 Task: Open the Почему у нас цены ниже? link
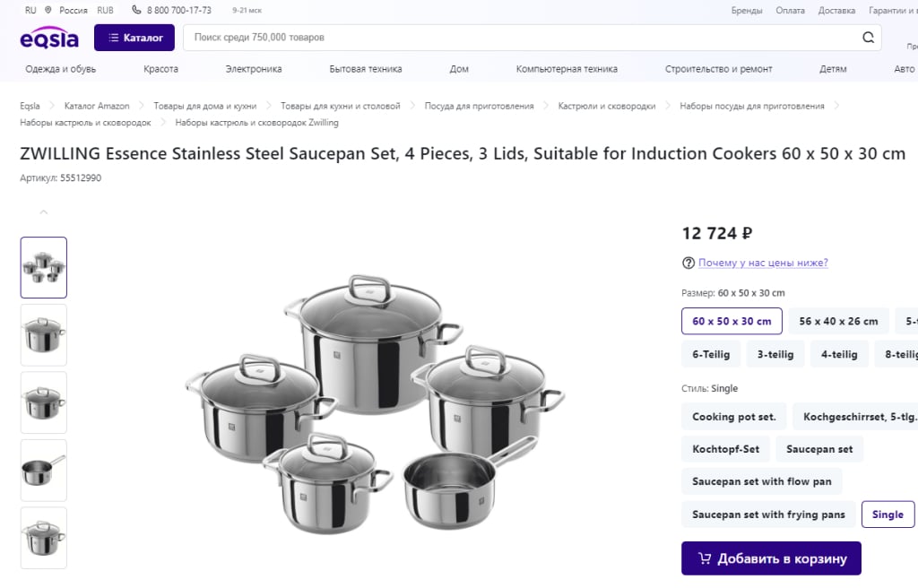pyautogui.click(x=763, y=263)
